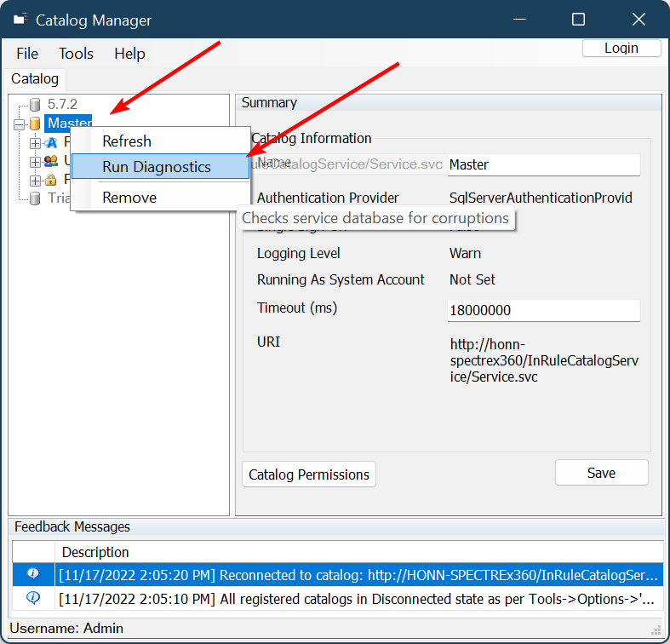Choose Run Diagnostics from the context menu
Image resolution: width=670 pixels, height=644 pixels.
click(157, 167)
